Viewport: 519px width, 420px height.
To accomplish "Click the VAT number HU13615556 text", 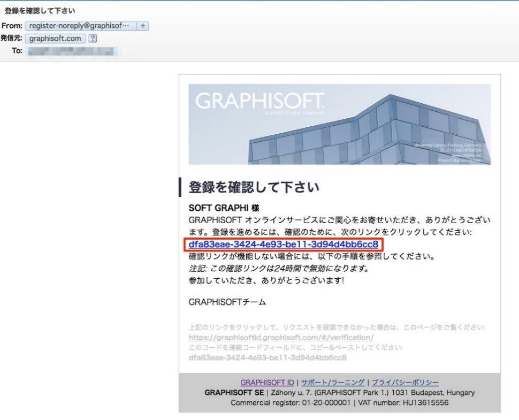I will [x=403, y=403].
